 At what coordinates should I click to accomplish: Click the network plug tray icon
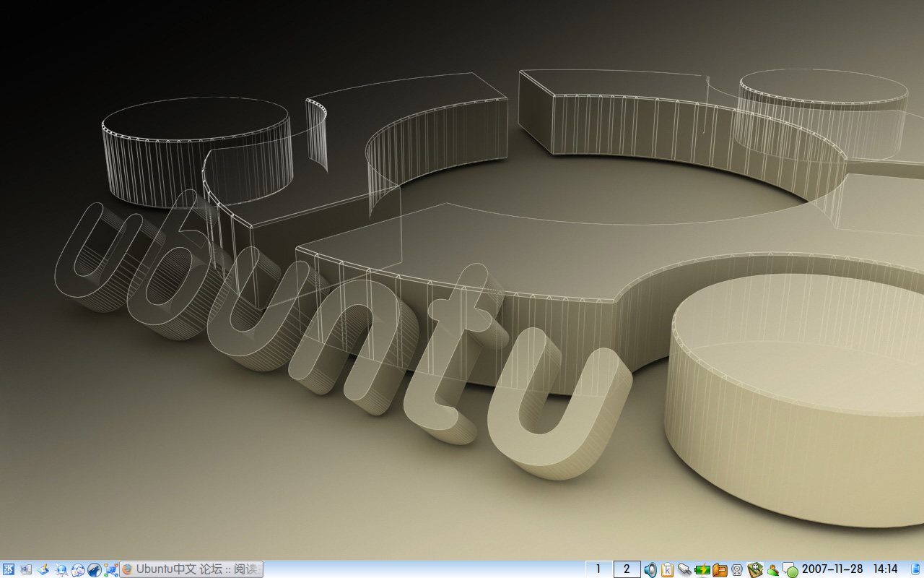(x=685, y=569)
